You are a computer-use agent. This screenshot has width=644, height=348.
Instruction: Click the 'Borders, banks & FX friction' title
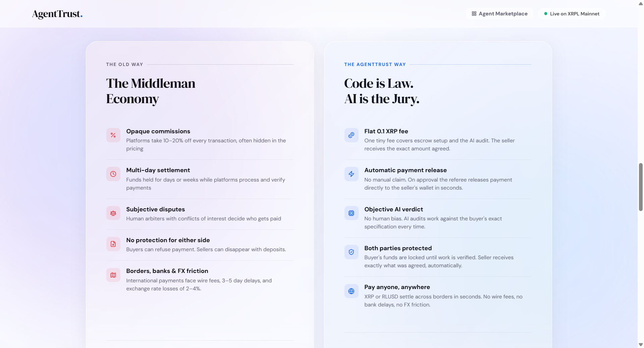pyautogui.click(x=167, y=271)
